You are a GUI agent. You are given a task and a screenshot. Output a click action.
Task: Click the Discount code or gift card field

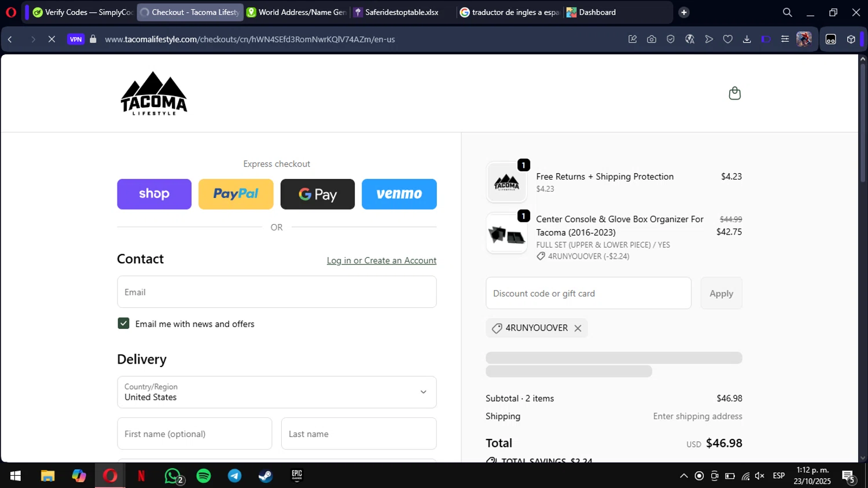point(589,293)
